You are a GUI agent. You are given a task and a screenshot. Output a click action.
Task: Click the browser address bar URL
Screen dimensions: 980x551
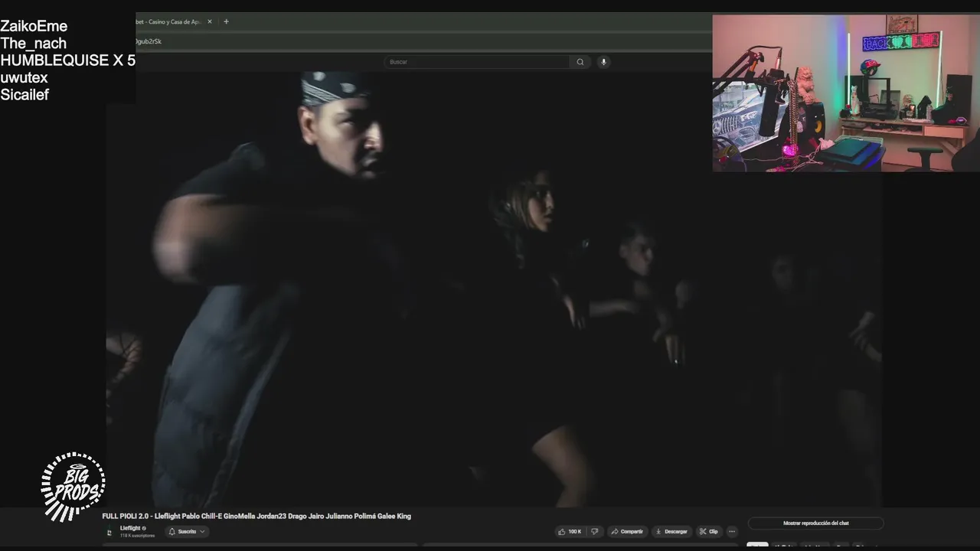click(149, 41)
